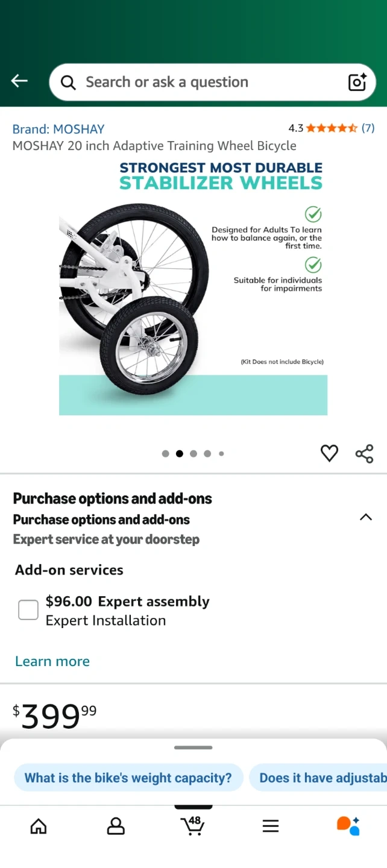Open camera lens search icon
This screenshot has width=387, height=868.
pos(357,82)
